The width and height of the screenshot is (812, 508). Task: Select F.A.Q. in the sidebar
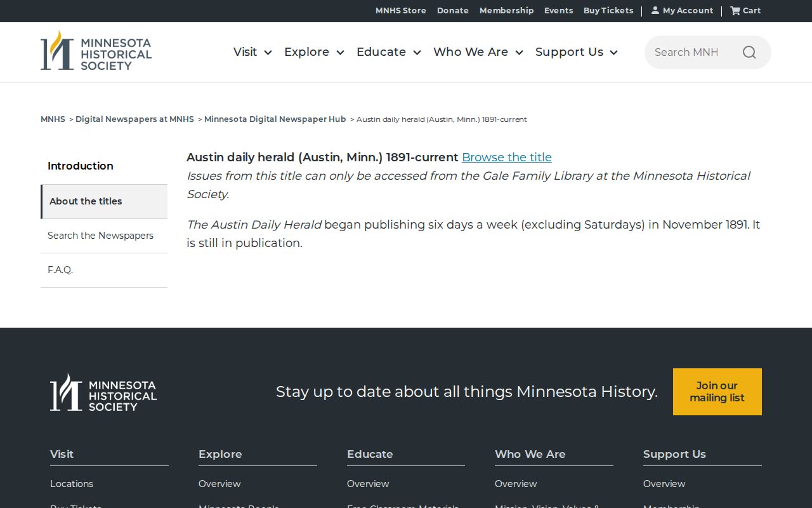(x=104, y=270)
